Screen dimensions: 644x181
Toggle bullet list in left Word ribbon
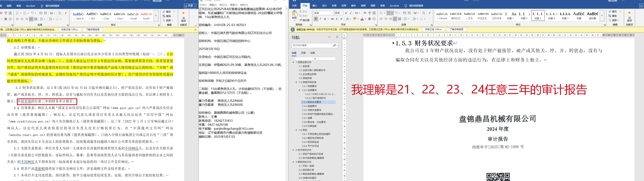tap(17, 13)
